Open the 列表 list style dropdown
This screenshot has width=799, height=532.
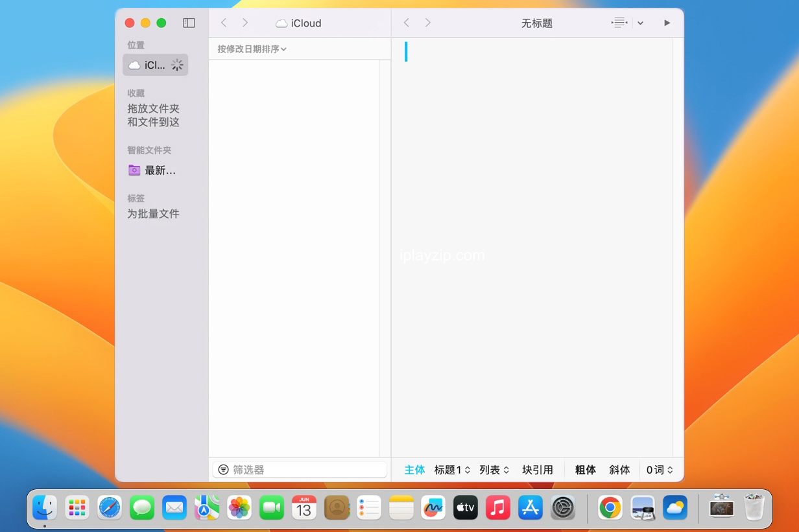494,470
